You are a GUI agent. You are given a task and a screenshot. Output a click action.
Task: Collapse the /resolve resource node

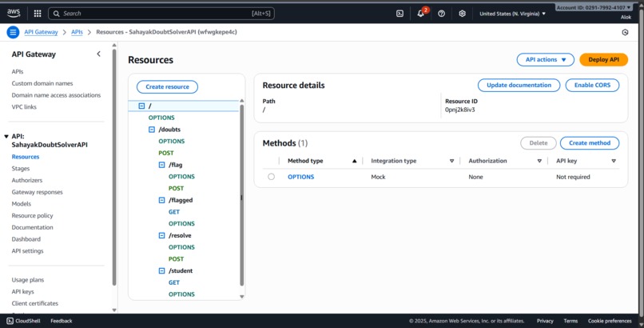click(162, 235)
